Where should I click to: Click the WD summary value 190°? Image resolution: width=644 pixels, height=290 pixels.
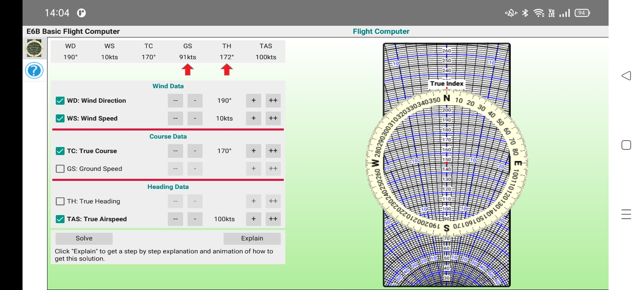tap(70, 57)
